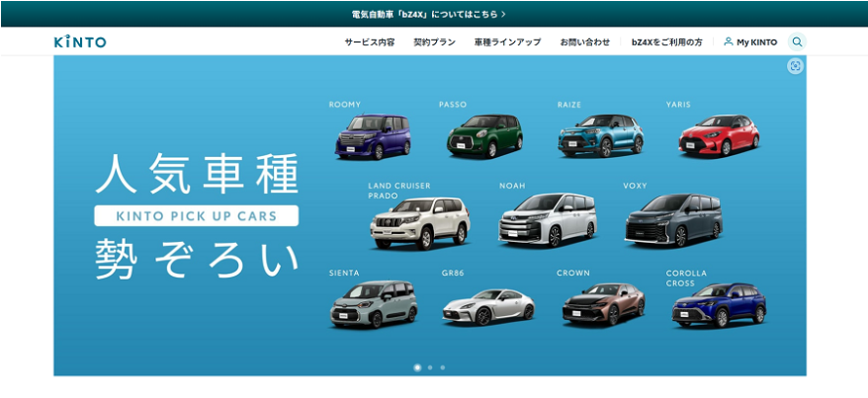The width and height of the screenshot is (868, 398).
Task: Select the first carousel slide dot
Action: point(417,367)
